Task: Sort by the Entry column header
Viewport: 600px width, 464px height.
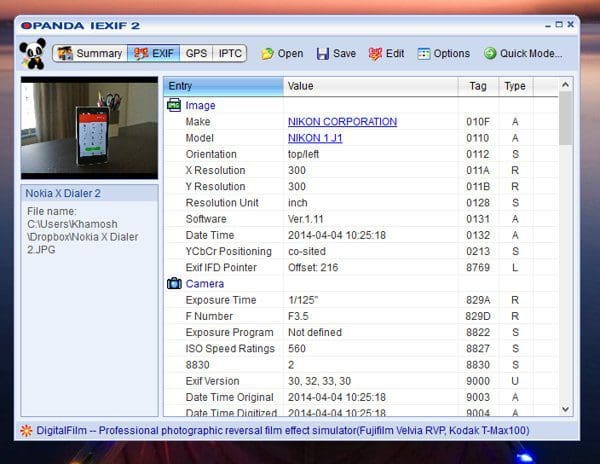Action: click(x=223, y=86)
